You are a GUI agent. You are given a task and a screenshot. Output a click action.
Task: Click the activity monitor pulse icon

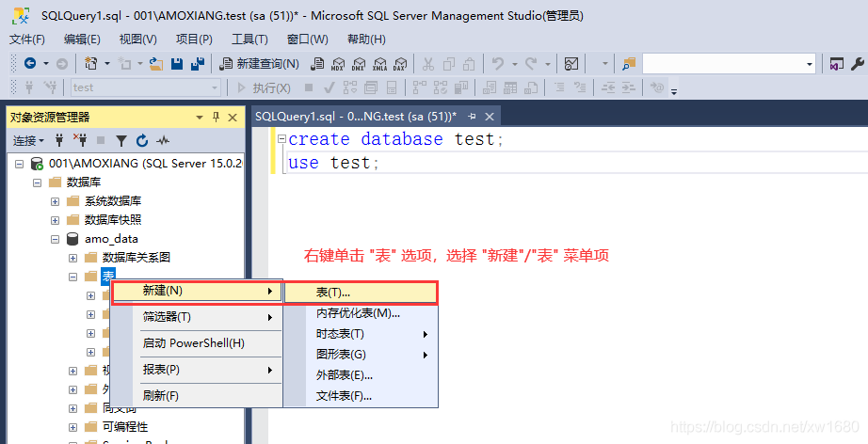pos(163,141)
